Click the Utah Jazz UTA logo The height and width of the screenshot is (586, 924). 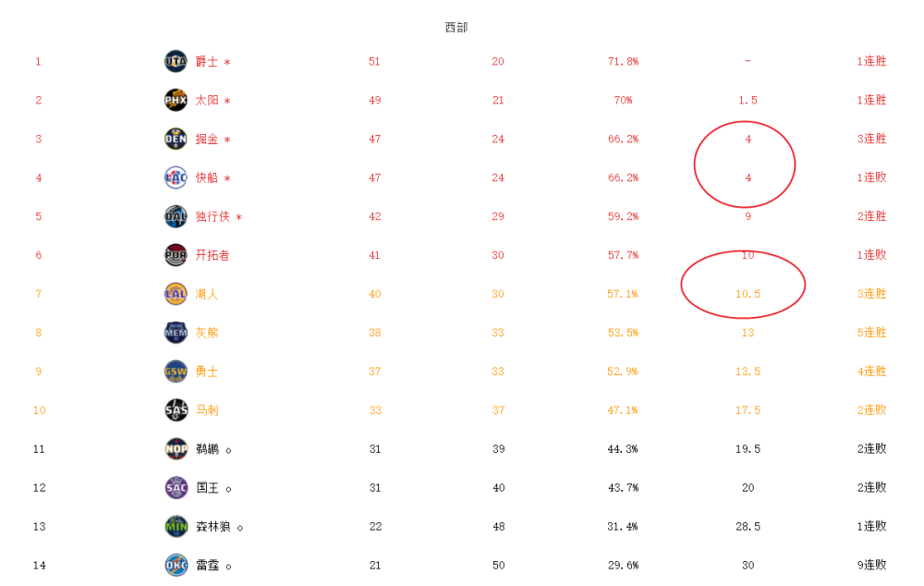176,61
